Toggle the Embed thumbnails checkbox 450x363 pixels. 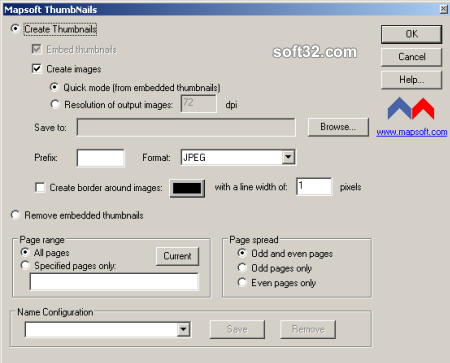[36, 49]
